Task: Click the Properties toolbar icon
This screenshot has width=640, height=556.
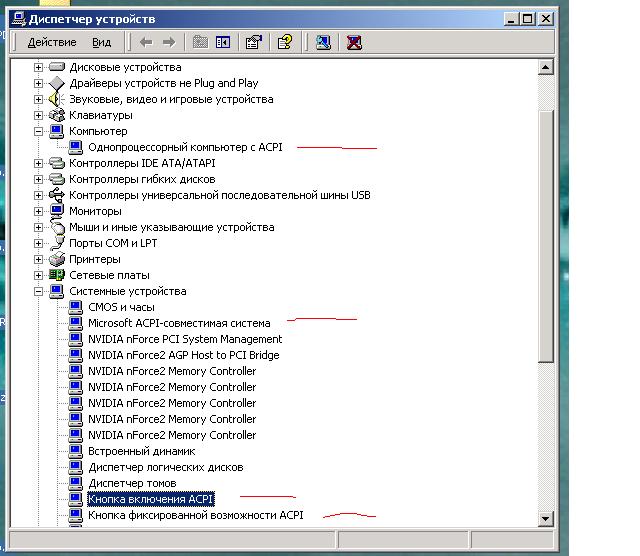Action: click(253, 42)
